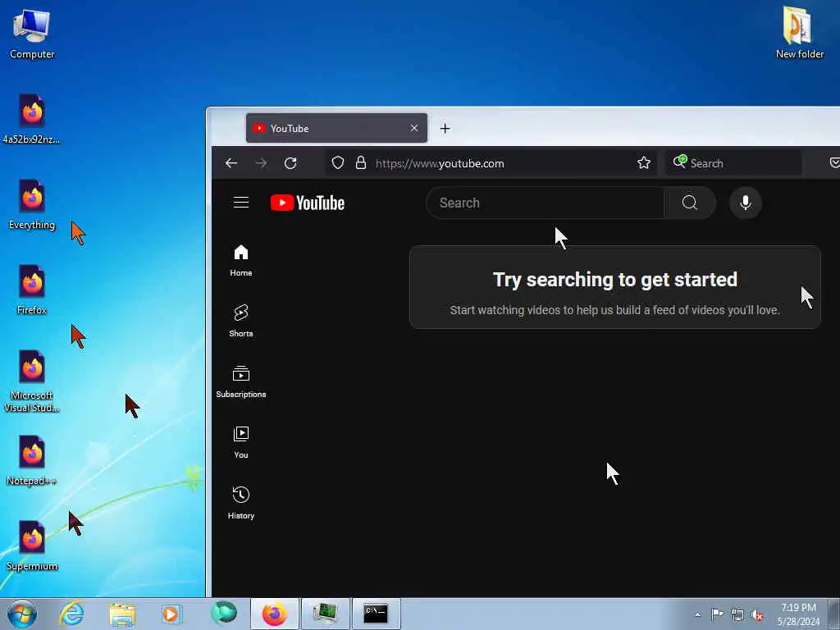
Task: Click the teal globe taskbar icon
Action: (x=223, y=614)
